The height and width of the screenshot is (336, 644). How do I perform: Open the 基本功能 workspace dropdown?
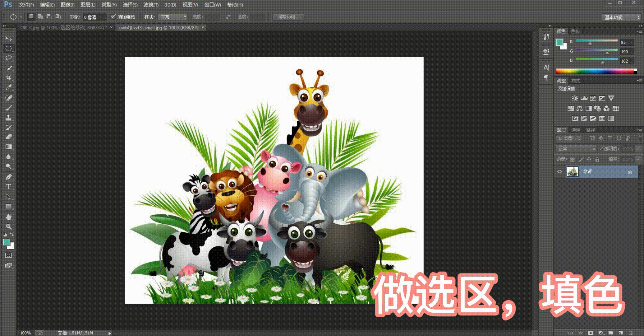tap(622, 17)
